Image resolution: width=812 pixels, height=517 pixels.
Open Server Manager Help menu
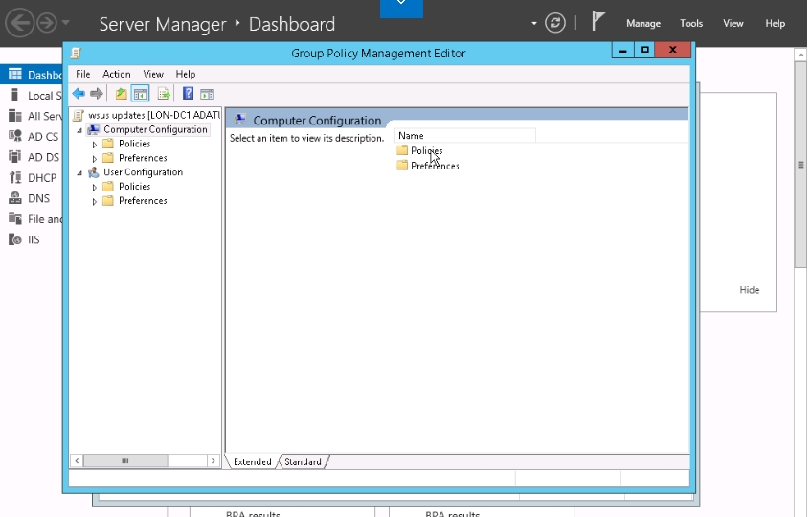[x=776, y=23]
